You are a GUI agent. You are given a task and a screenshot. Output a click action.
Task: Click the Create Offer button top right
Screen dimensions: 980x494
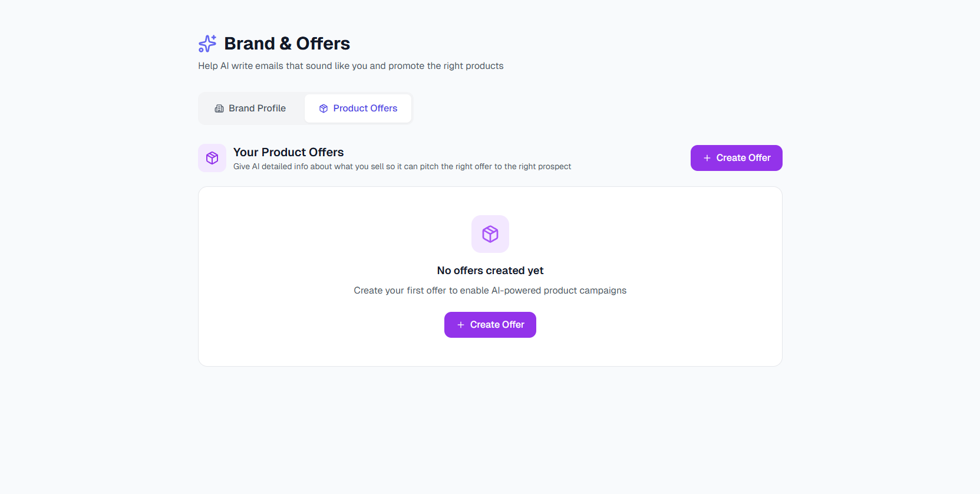coord(736,157)
